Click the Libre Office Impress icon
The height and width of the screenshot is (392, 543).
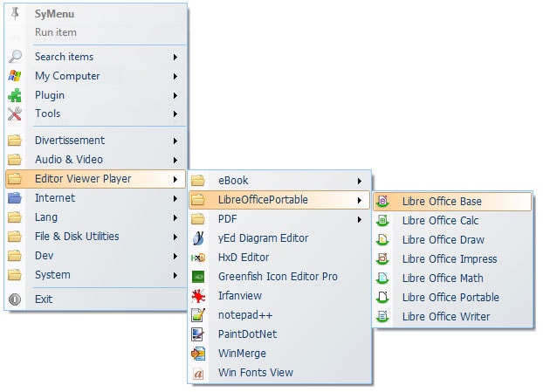(382, 259)
